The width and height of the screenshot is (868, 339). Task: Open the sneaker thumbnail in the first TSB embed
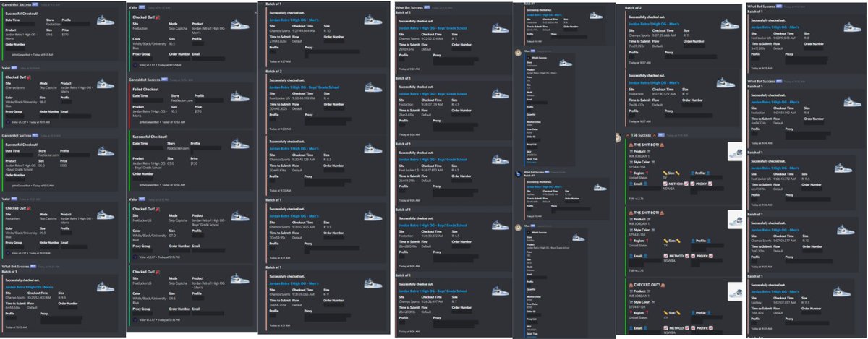point(735,153)
